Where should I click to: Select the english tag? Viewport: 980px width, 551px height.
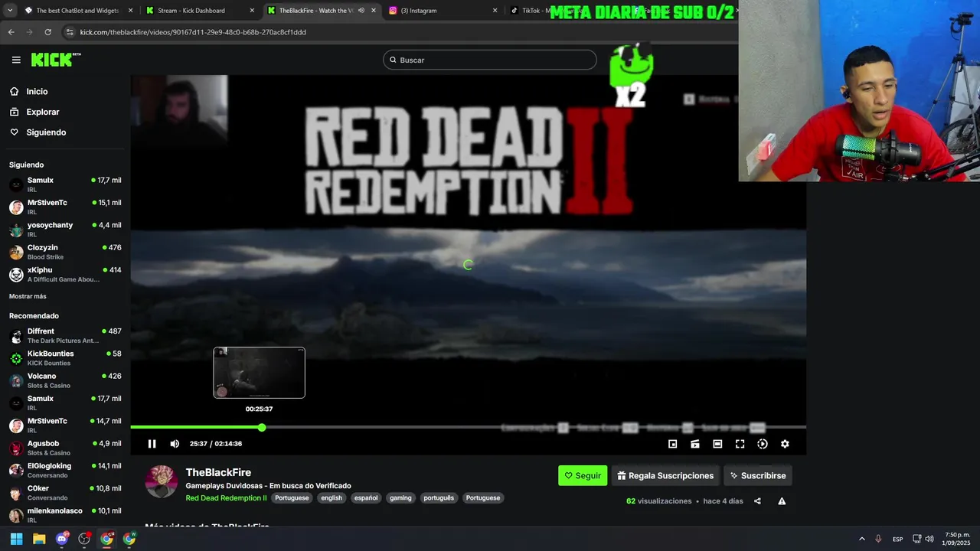click(x=332, y=498)
